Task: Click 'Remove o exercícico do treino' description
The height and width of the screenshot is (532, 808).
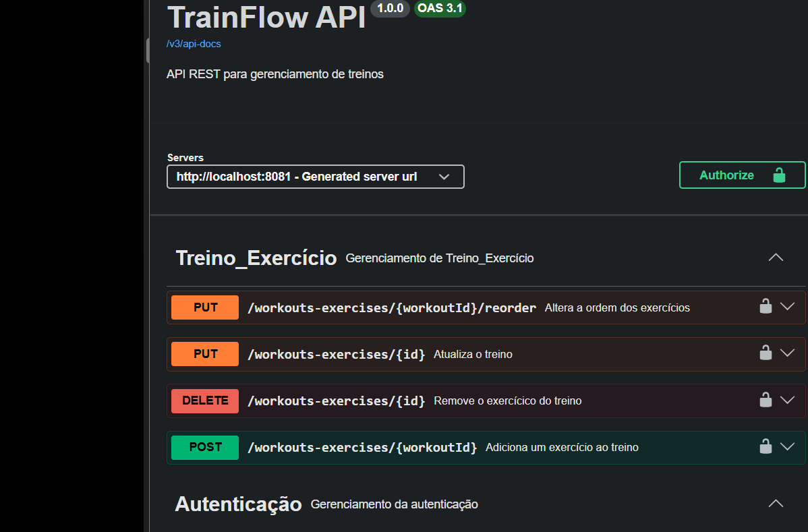Action: coord(508,401)
